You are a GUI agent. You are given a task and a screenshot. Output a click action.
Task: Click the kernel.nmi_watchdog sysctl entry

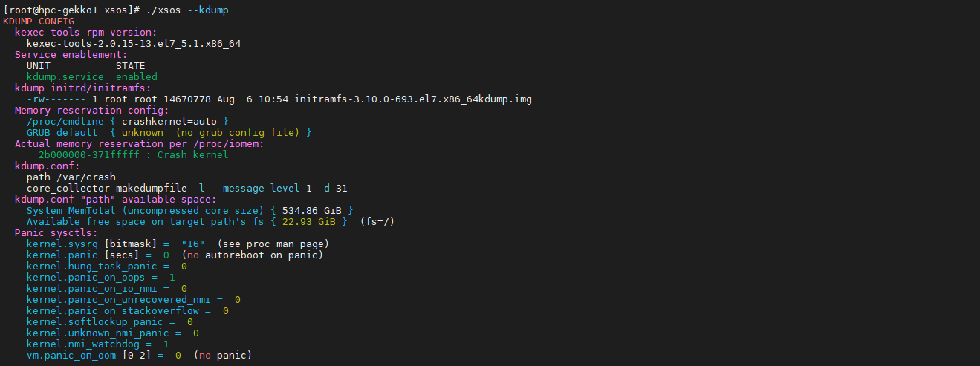point(89,344)
